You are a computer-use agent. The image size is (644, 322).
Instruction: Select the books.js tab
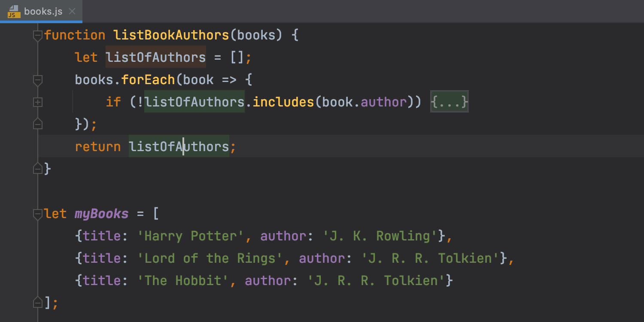tap(43, 12)
